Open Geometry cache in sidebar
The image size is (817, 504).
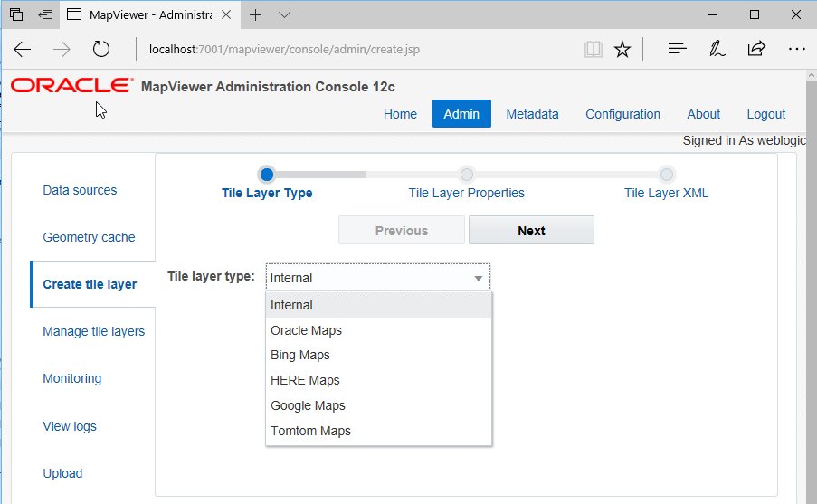click(x=89, y=237)
